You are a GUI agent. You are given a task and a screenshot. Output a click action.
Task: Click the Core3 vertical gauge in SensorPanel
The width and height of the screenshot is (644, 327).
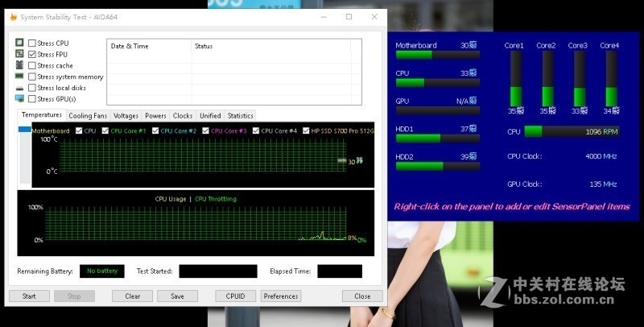[x=580, y=78]
